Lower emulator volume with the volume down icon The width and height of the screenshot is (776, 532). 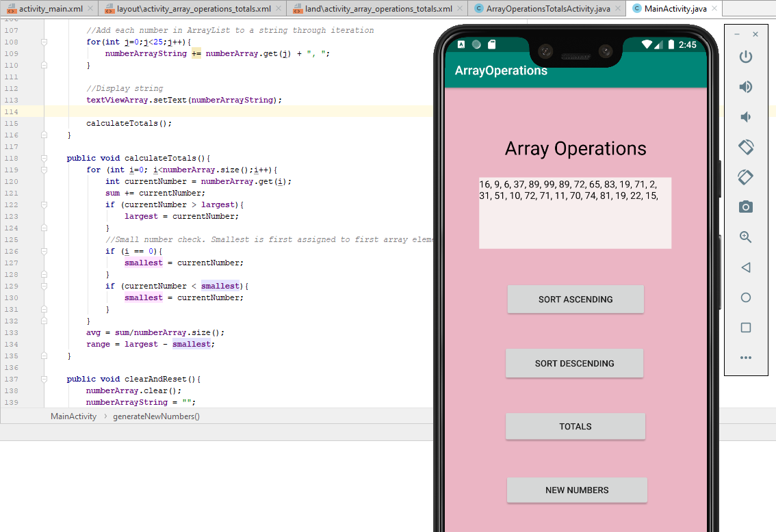point(745,117)
